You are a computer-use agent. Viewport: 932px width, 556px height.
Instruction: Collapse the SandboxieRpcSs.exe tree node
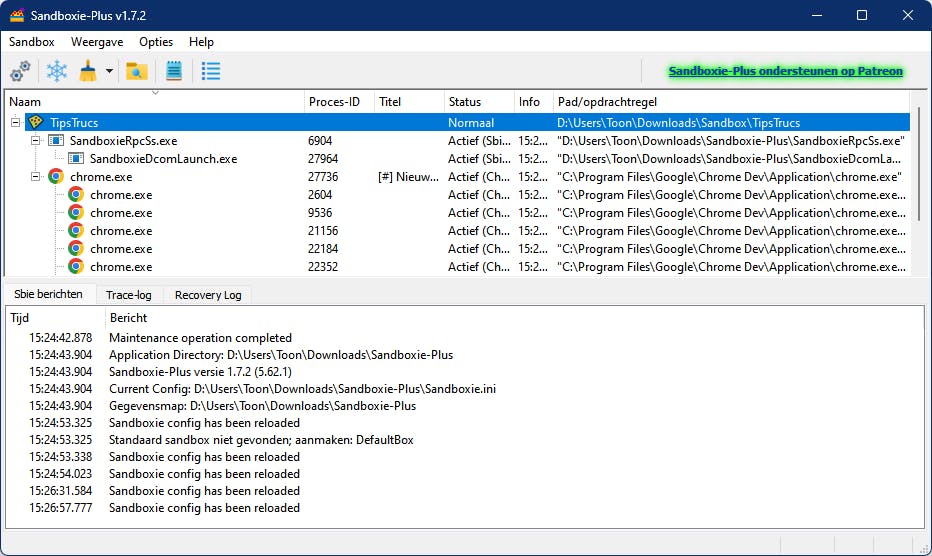tap(36, 141)
